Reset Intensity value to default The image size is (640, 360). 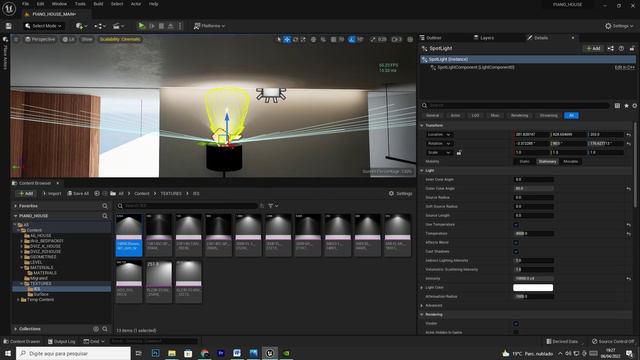pyautogui.click(x=629, y=278)
